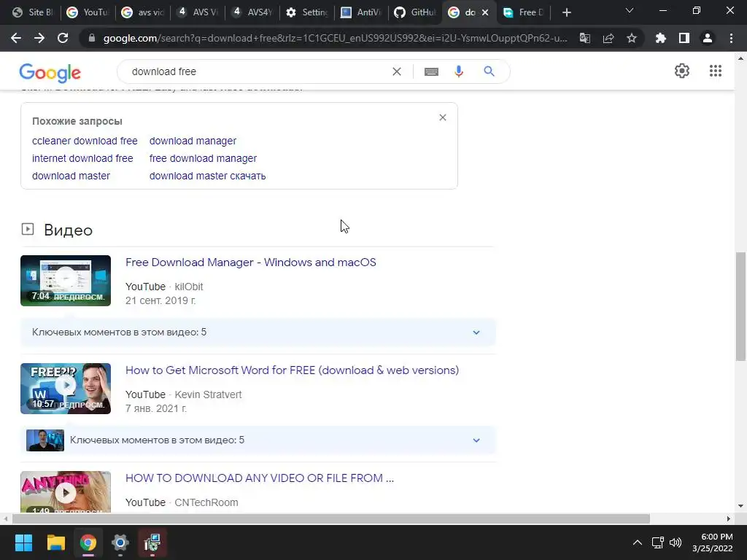The image size is (747, 560).
Task: Click the small Kevin Stratvert key-moments thumbnail
Action: pyautogui.click(x=45, y=440)
